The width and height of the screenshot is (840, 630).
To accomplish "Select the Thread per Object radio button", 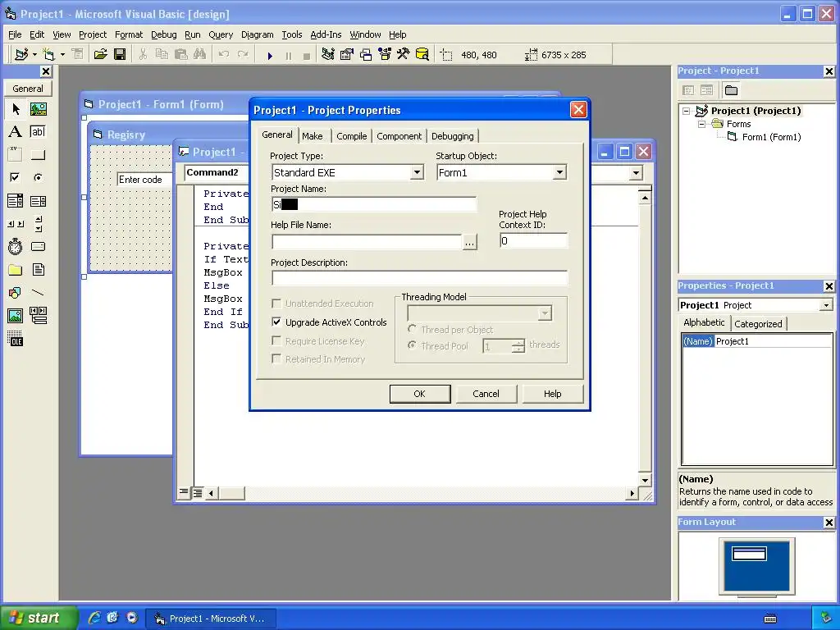I will [412, 329].
